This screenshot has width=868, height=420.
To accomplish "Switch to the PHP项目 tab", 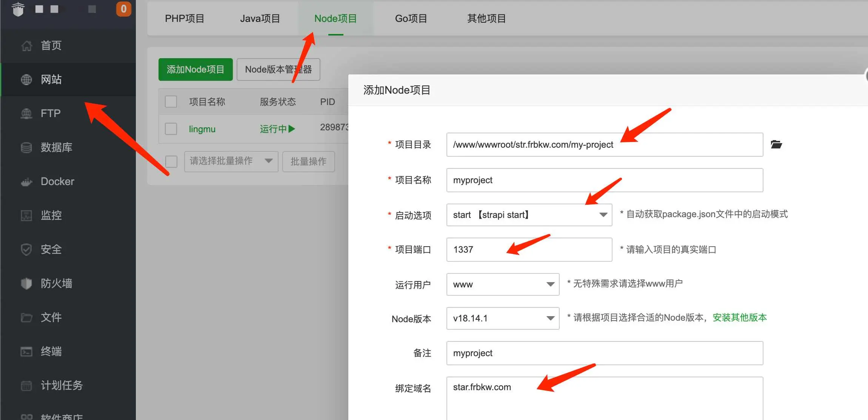I will 185,19.
